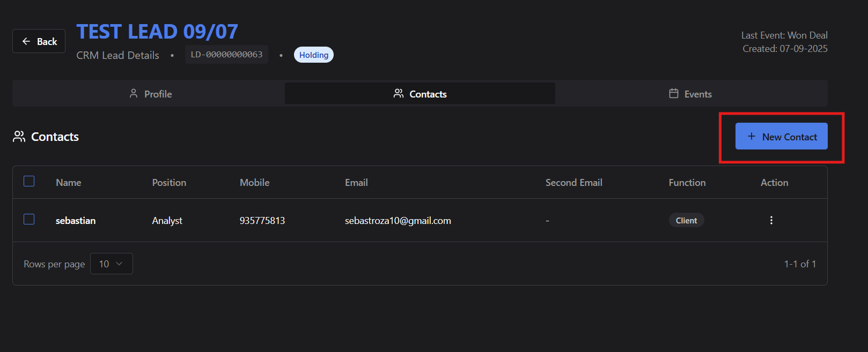
Task: Click the people icon beside Contacts heading
Action: click(x=19, y=137)
